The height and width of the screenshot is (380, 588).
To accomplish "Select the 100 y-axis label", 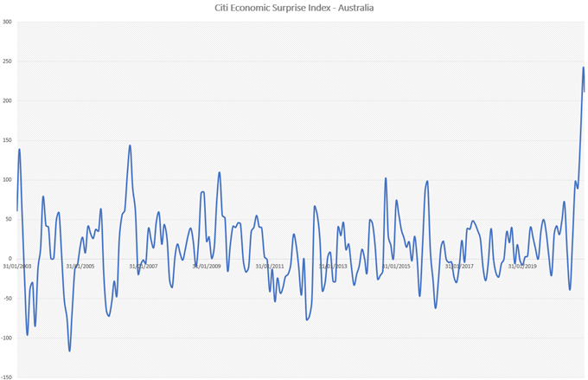I will [x=7, y=179].
